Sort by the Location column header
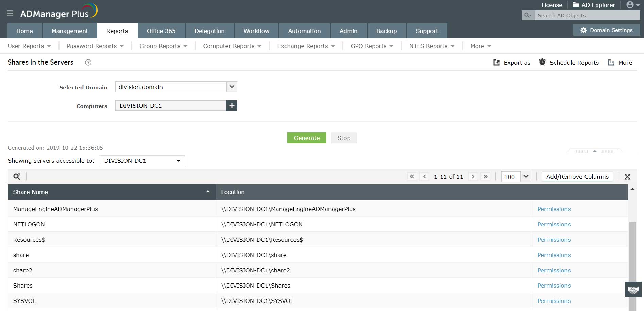 click(422, 192)
